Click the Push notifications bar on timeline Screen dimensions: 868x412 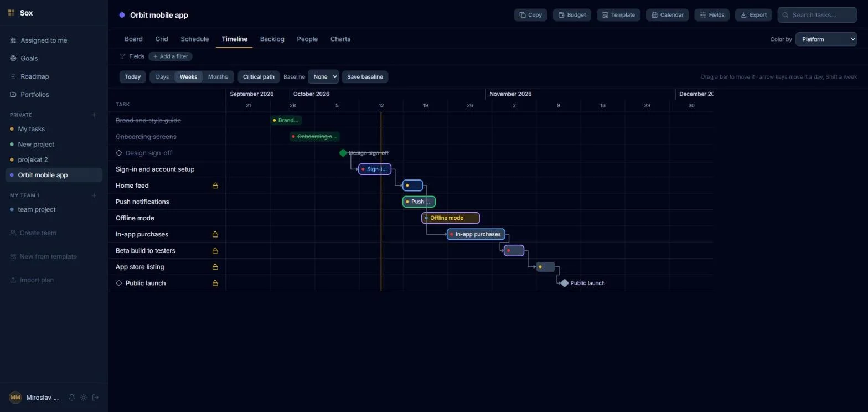[x=419, y=202]
